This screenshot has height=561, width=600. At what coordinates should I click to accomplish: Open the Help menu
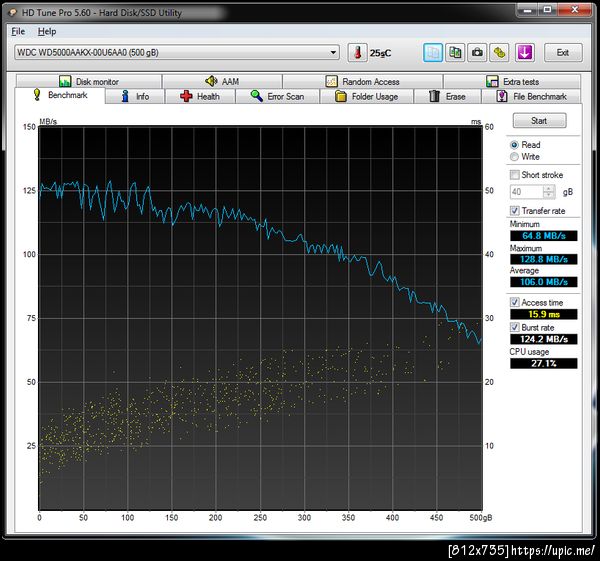click(x=47, y=31)
